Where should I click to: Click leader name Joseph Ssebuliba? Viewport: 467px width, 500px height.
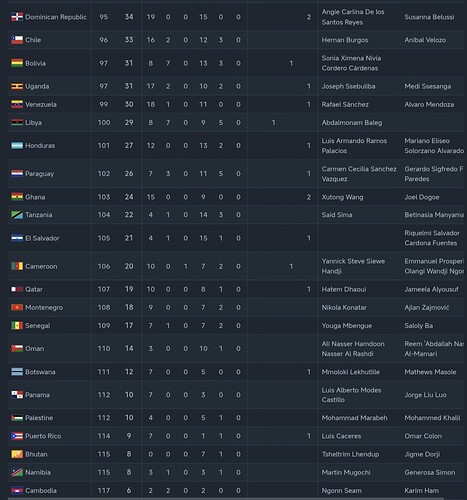[348, 86]
